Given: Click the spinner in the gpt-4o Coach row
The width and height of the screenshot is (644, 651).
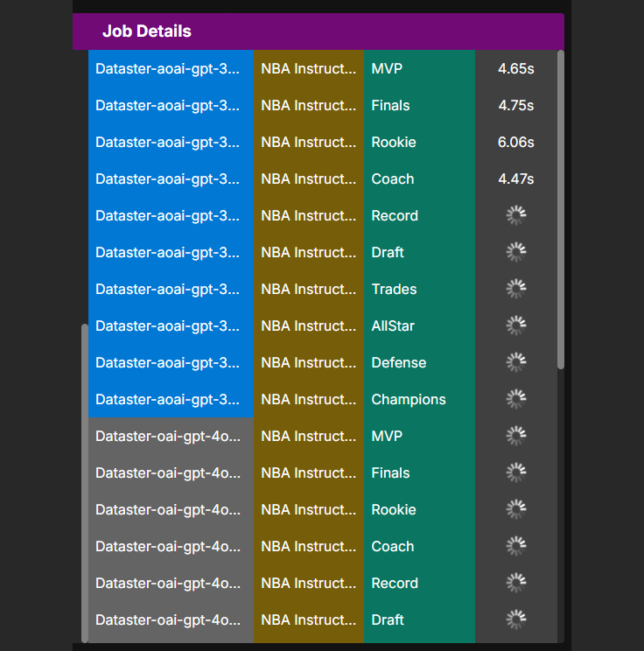Looking at the screenshot, I should [x=516, y=546].
